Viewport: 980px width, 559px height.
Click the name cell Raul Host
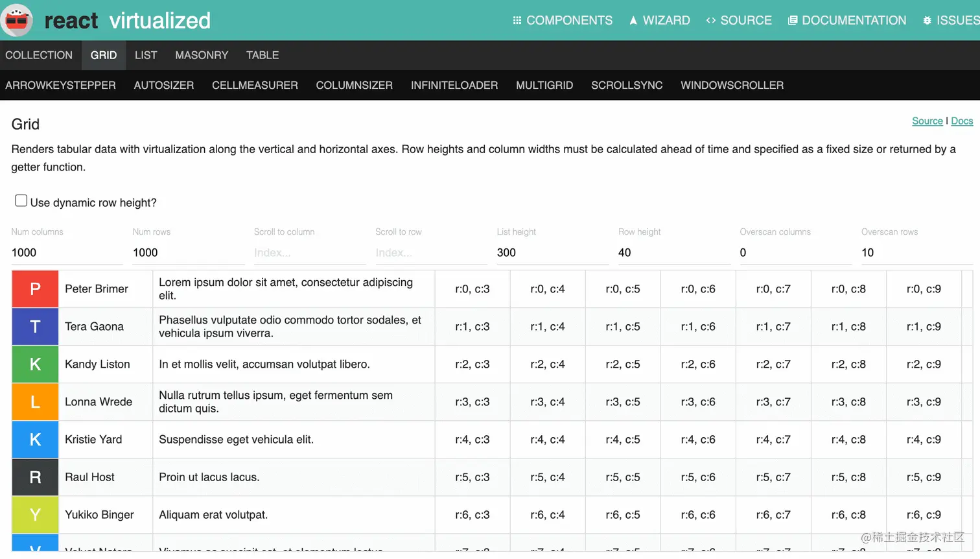pos(106,477)
